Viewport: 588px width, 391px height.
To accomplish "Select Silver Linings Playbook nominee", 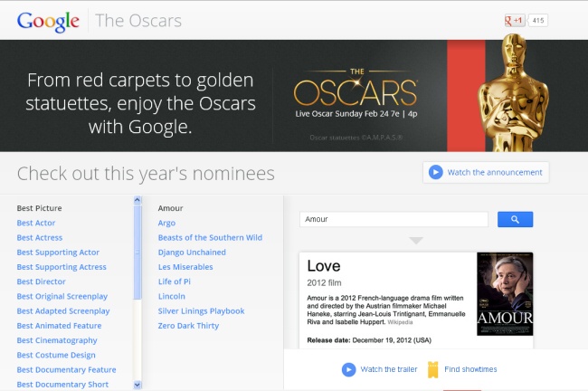I will tap(201, 310).
